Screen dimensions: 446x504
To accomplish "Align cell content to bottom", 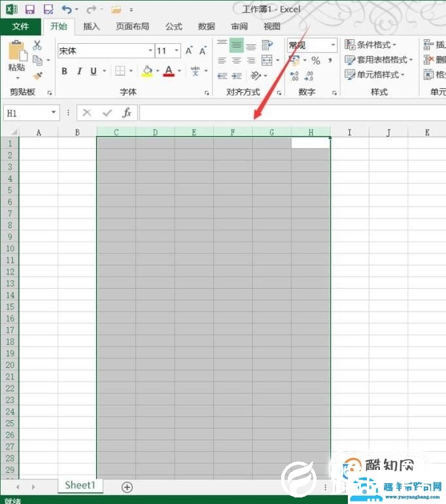I will pos(251,46).
